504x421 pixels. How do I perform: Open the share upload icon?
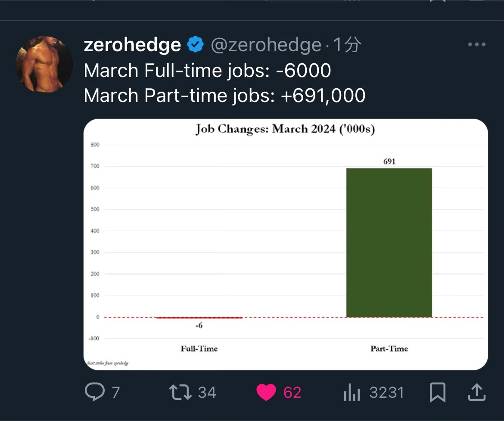tap(477, 392)
